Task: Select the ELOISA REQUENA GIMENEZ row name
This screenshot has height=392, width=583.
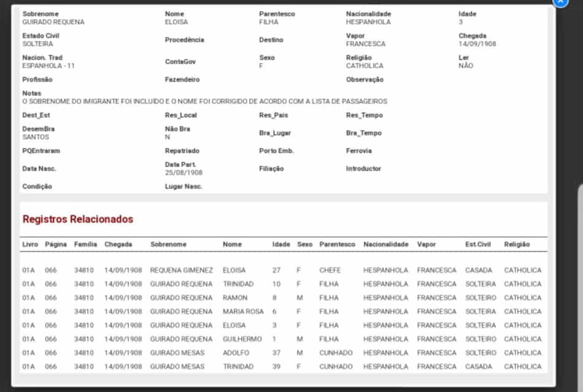Action: 234,270
